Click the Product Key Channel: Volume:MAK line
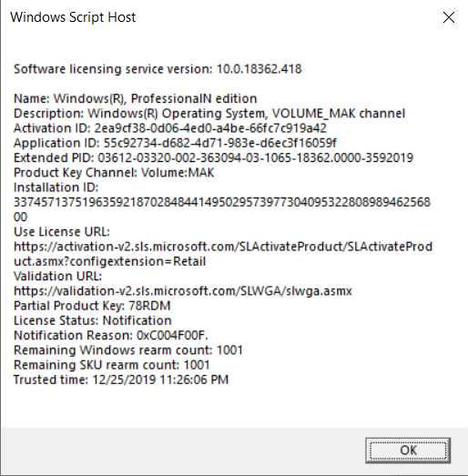The height and width of the screenshot is (476, 468). pyautogui.click(x=114, y=173)
